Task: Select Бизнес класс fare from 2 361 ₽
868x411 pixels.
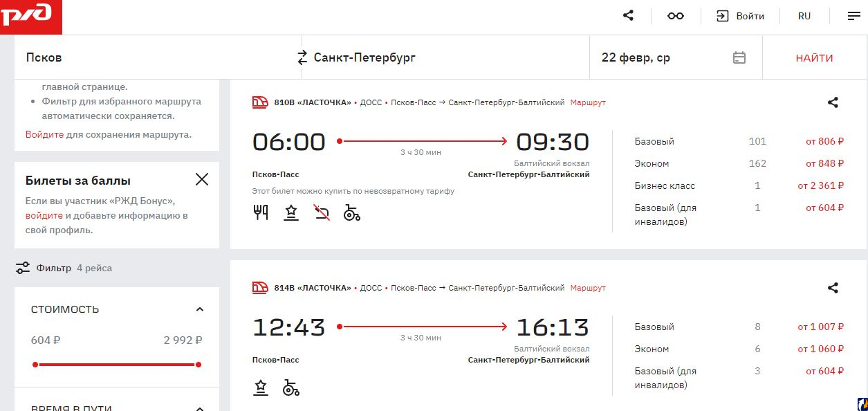Action: click(x=820, y=185)
